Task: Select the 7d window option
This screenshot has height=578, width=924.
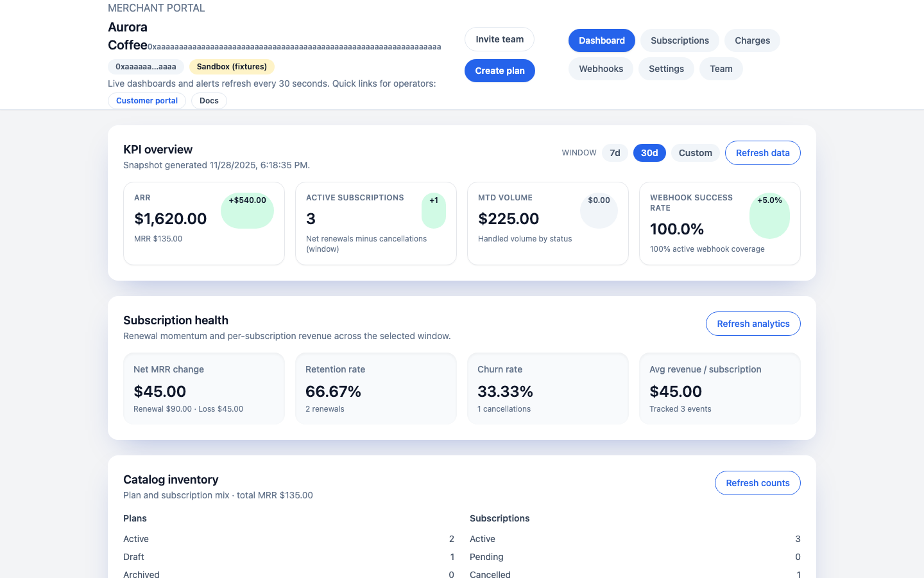Action: 615,153
